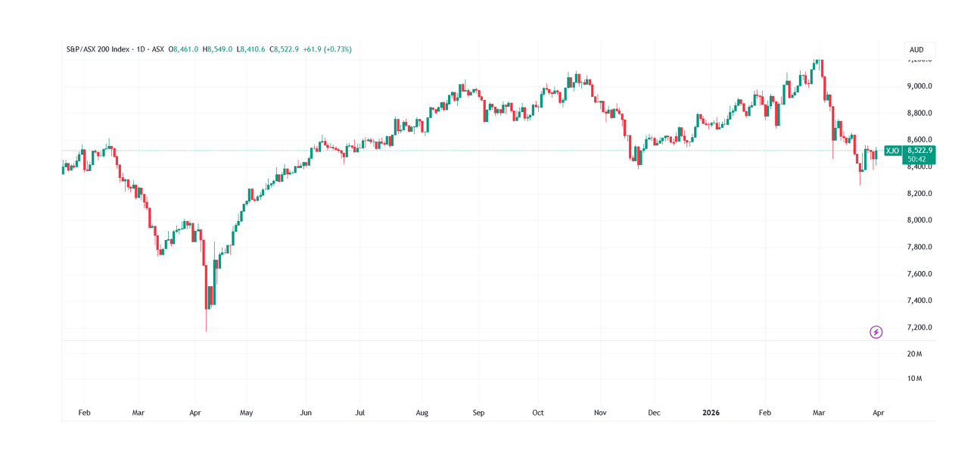Click the high value H8,549.0
Viewport: 980px width, 452px height.
217,49
